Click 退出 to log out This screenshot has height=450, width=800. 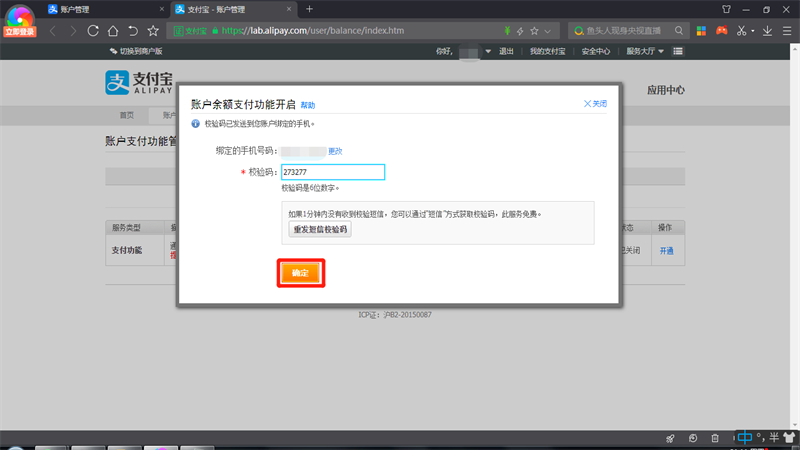click(506, 51)
